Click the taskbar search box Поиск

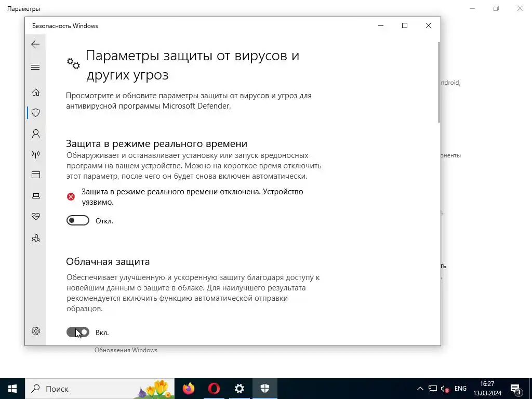(x=100, y=389)
